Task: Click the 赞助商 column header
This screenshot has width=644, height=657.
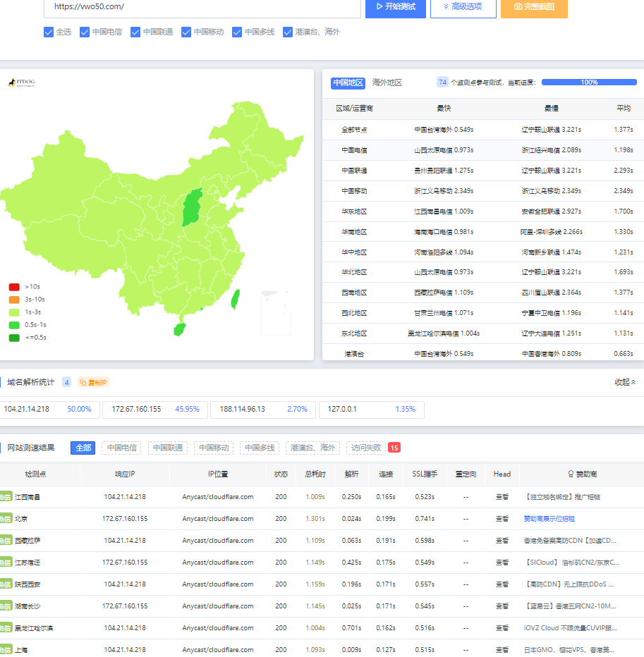Action: (582, 474)
